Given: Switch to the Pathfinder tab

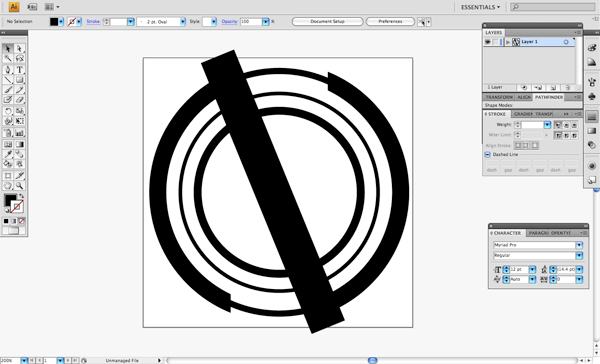Looking at the screenshot, I should pos(549,97).
